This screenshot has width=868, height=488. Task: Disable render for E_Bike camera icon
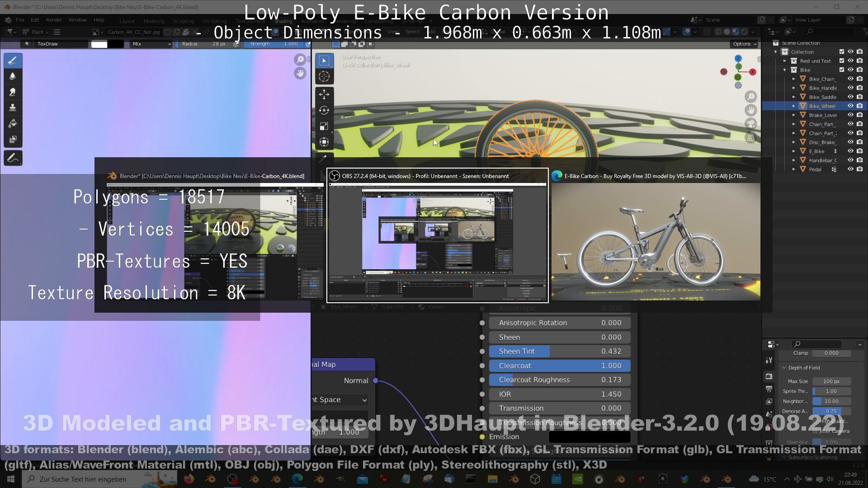pyautogui.click(x=860, y=151)
